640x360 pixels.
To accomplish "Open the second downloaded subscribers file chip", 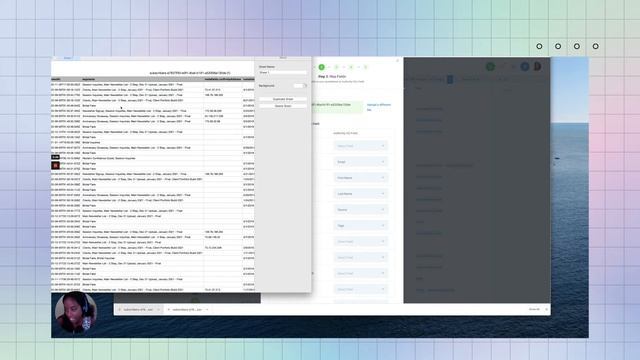I will pos(187,309).
